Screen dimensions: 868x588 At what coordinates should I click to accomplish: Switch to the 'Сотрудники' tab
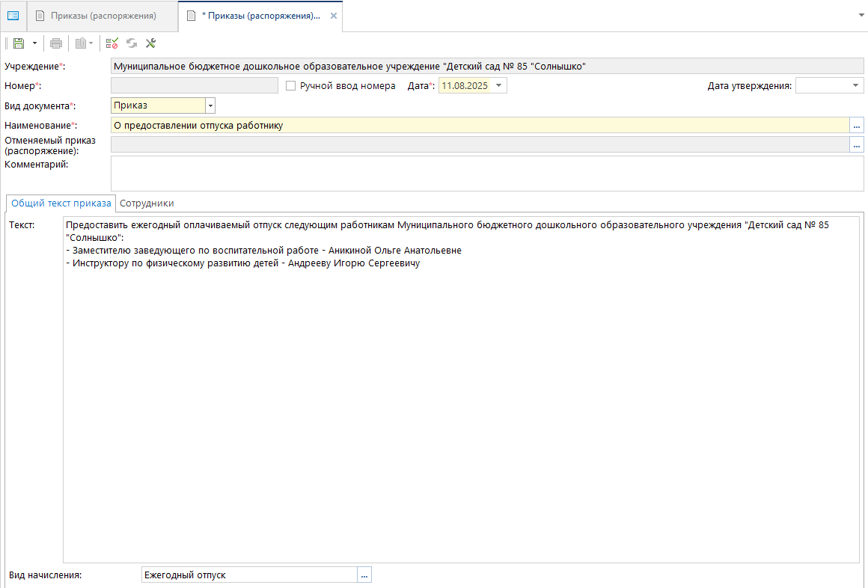(x=147, y=203)
